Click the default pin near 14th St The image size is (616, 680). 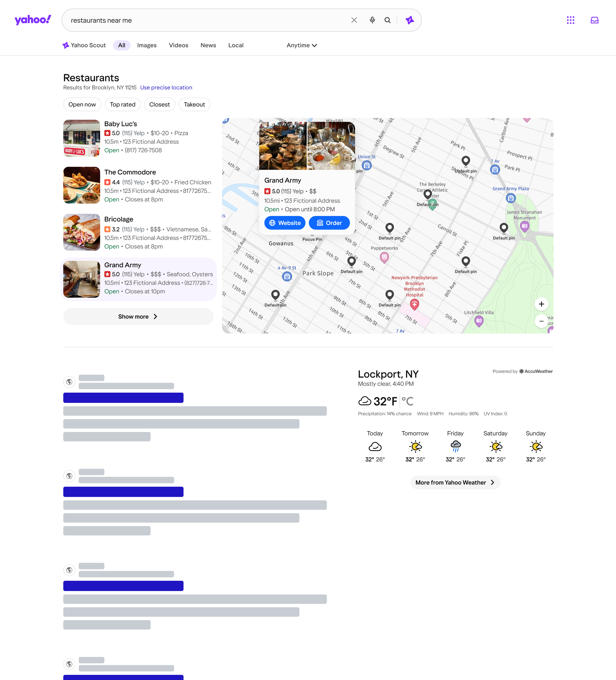click(275, 295)
